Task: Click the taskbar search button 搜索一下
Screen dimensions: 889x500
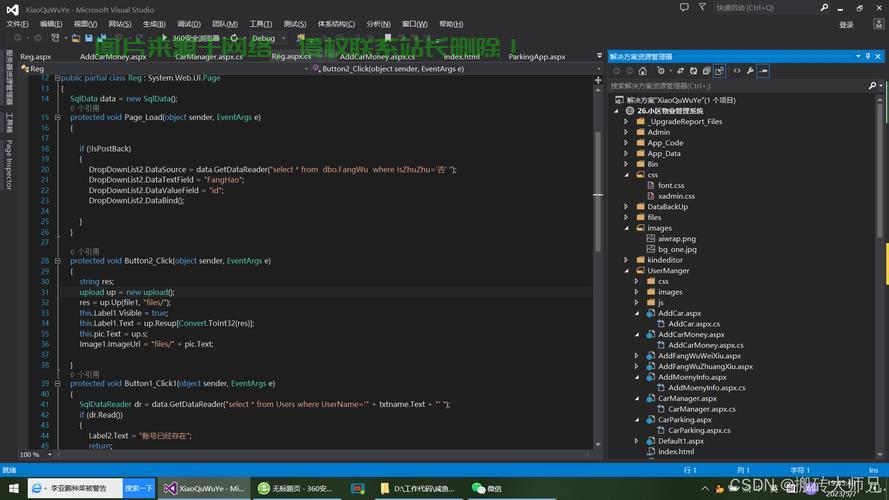Action: click(139, 488)
